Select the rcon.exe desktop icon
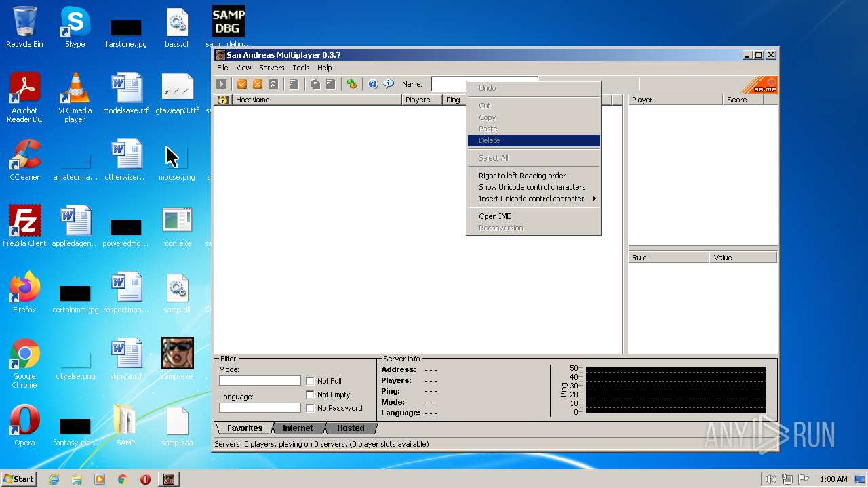This screenshot has width=868, height=488. pos(177,227)
